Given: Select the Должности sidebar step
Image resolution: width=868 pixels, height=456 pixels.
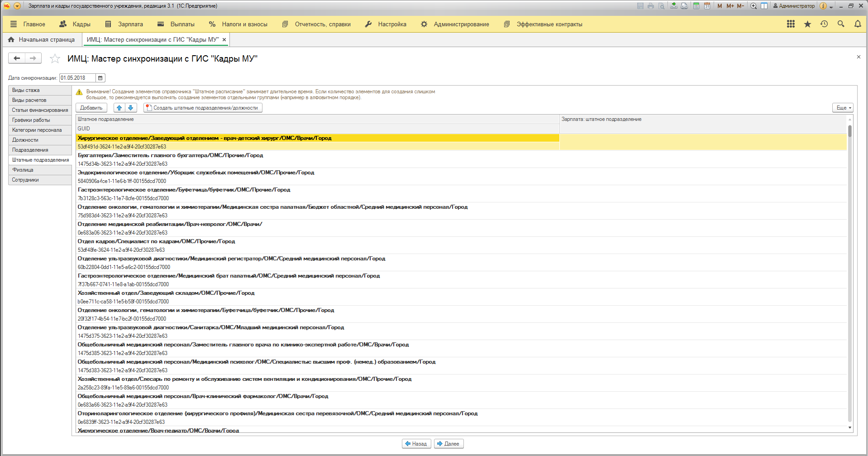Looking at the screenshot, I should pyautogui.click(x=25, y=140).
